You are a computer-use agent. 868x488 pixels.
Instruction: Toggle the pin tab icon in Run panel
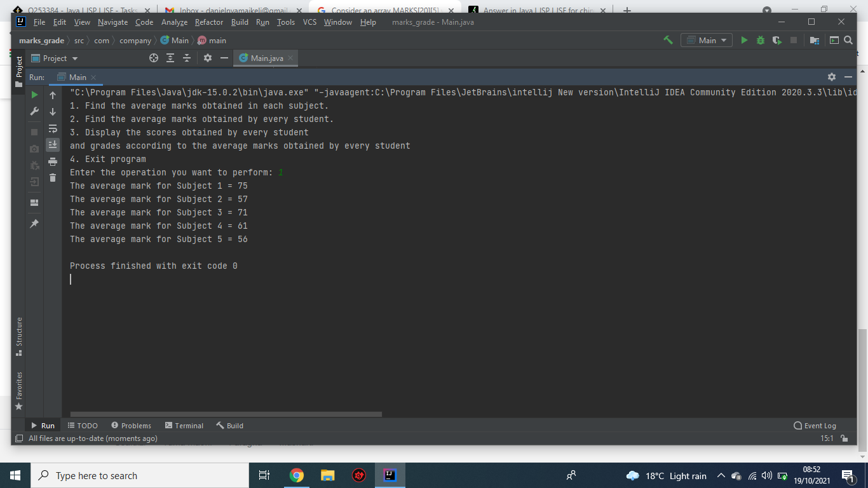(34, 224)
